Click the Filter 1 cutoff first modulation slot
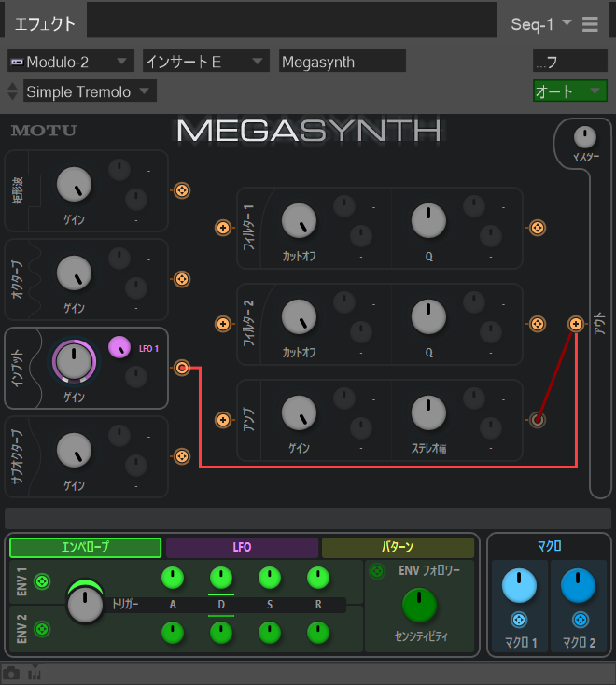The image size is (616, 685). pyautogui.click(x=344, y=206)
